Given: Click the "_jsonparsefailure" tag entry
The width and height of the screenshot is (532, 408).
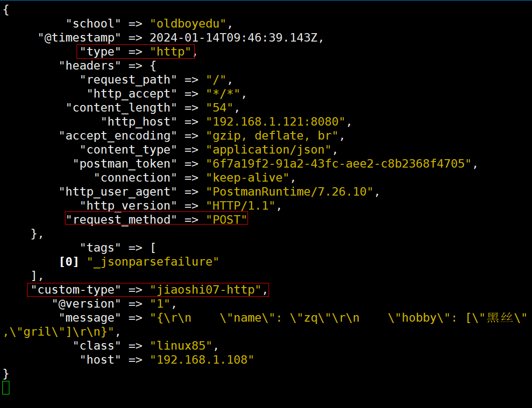Looking at the screenshot, I should (x=153, y=262).
